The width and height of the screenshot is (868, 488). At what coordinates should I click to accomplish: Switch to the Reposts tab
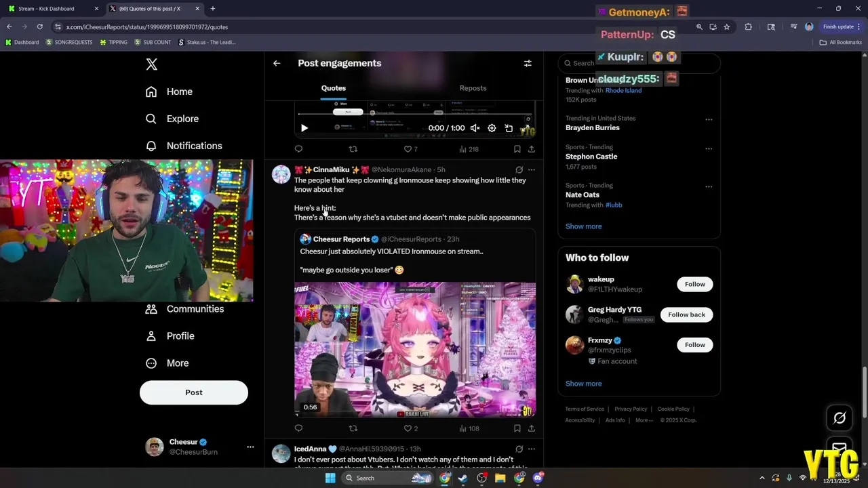pyautogui.click(x=473, y=88)
